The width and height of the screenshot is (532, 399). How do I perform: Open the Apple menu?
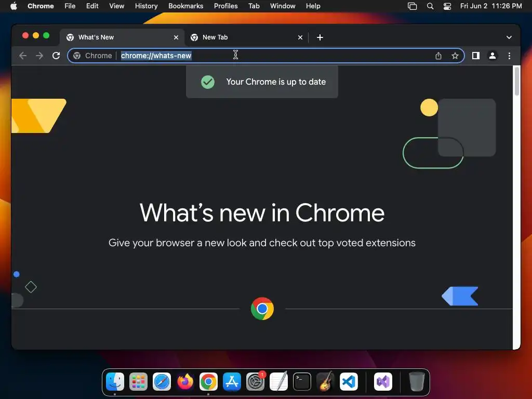(x=14, y=6)
